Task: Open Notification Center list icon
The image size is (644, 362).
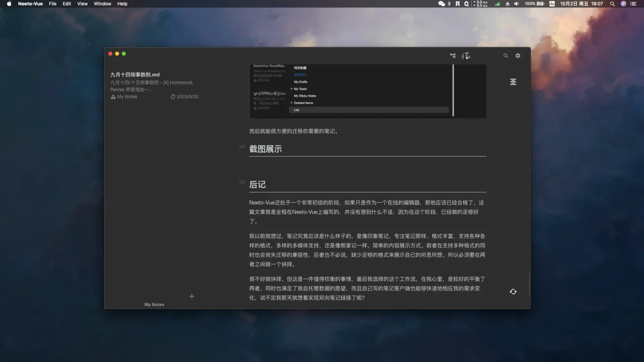Action: 633,4
